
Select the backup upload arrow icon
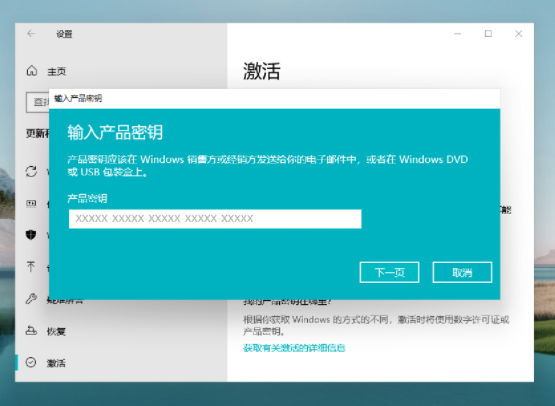coord(31,266)
